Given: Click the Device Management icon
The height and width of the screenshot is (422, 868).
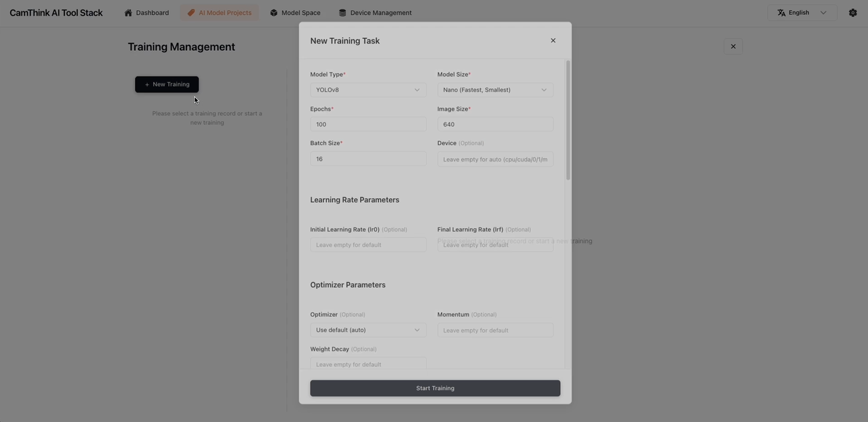Looking at the screenshot, I should pos(342,13).
